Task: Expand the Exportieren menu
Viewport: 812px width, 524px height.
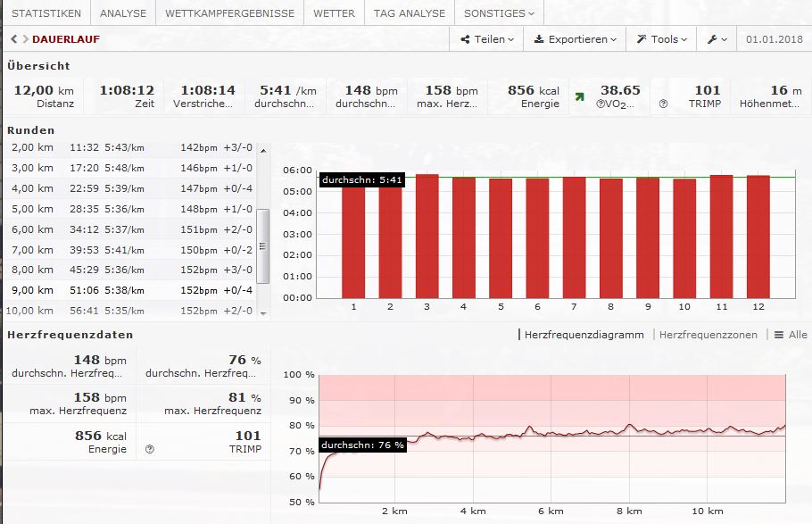Action: [576, 39]
